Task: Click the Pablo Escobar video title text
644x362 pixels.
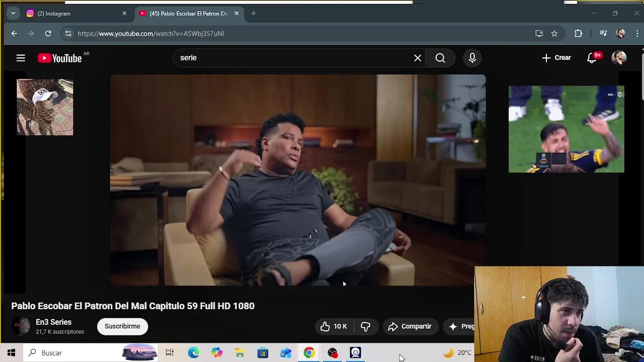Action: (x=133, y=306)
